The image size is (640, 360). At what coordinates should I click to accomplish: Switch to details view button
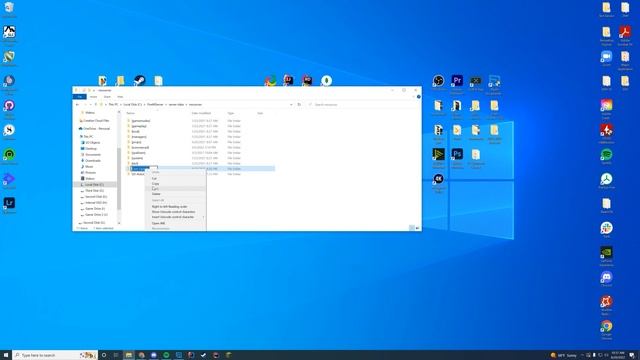click(x=411, y=228)
